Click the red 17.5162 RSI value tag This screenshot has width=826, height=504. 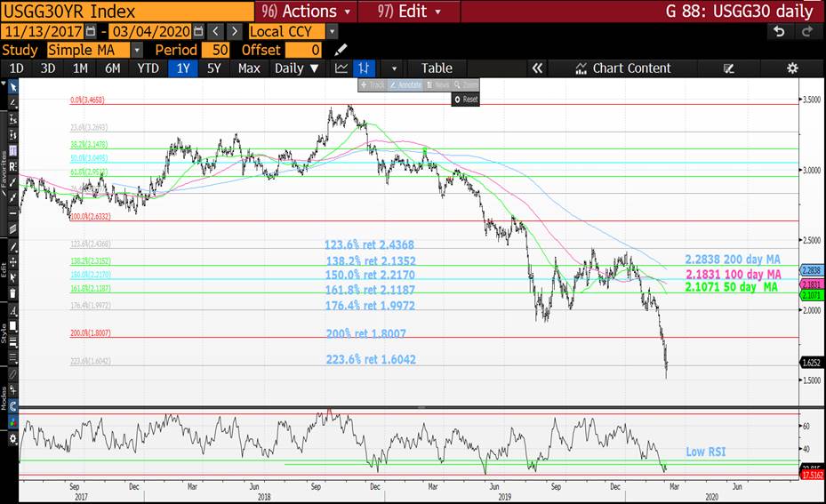click(x=812, y=475)
